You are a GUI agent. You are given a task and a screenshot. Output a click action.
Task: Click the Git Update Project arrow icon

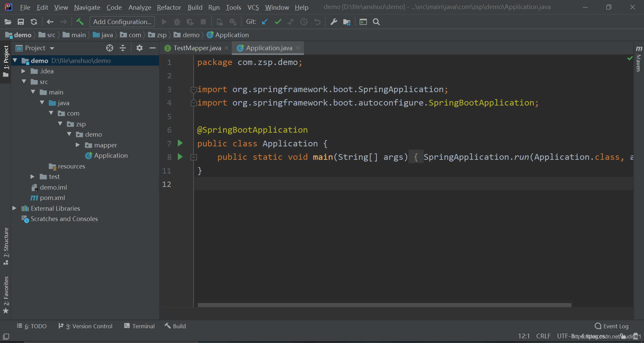(265, 22)
